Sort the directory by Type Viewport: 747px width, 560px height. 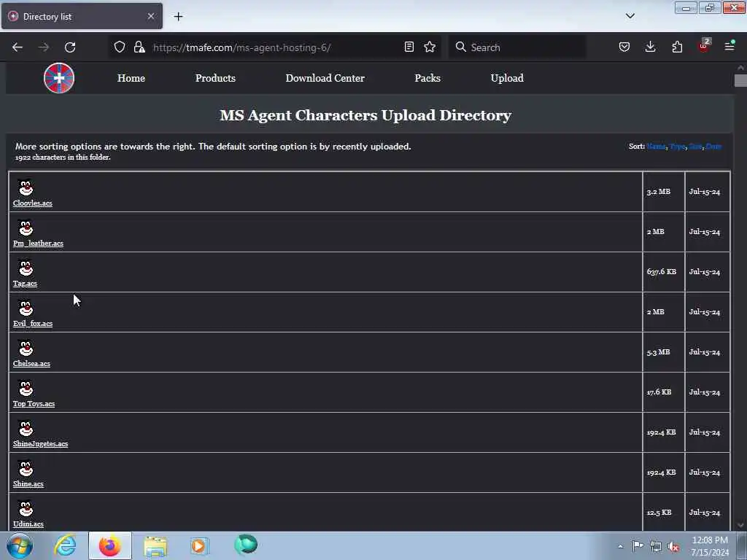coord(677,146)
